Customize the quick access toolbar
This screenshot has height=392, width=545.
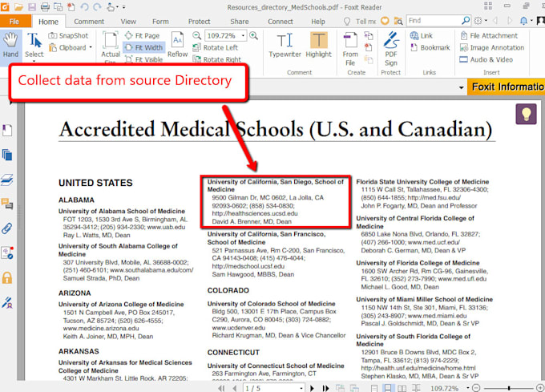pos(123,6)
